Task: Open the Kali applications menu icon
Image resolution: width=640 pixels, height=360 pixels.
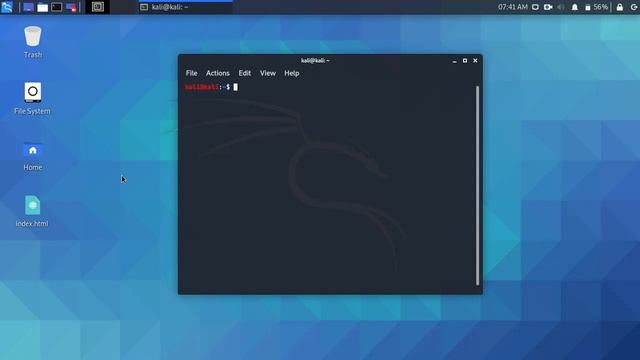Action: click(7, 7)
